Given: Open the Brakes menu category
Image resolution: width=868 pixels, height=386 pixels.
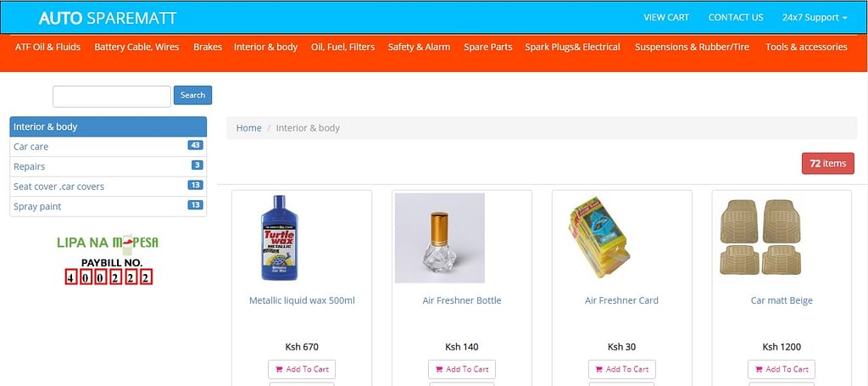Looking at the screenshot, I should point(208,48).
